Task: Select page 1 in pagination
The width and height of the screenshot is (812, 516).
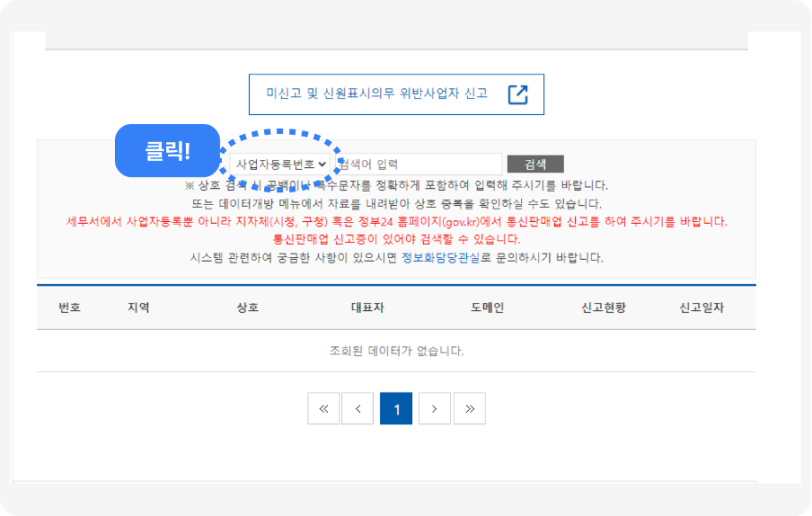Action: tap(396, 408)
